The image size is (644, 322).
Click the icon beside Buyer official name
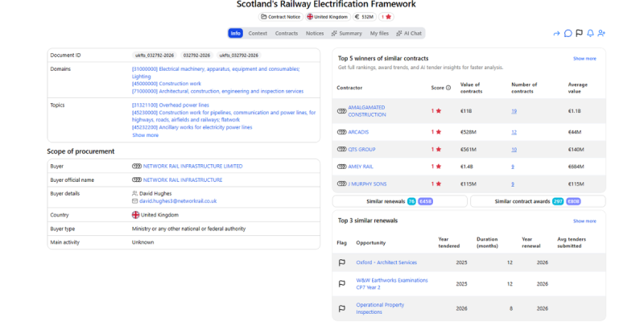click(x=137, y=180)
